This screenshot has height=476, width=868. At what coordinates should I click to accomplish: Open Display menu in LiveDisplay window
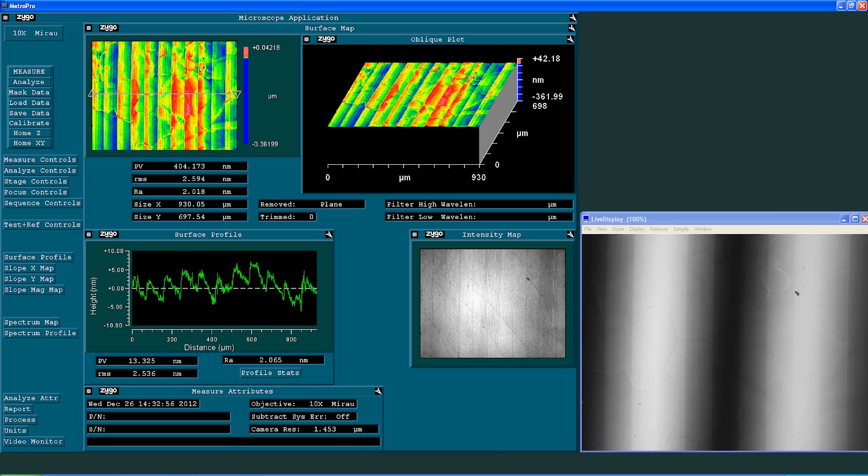click(637, 229)
